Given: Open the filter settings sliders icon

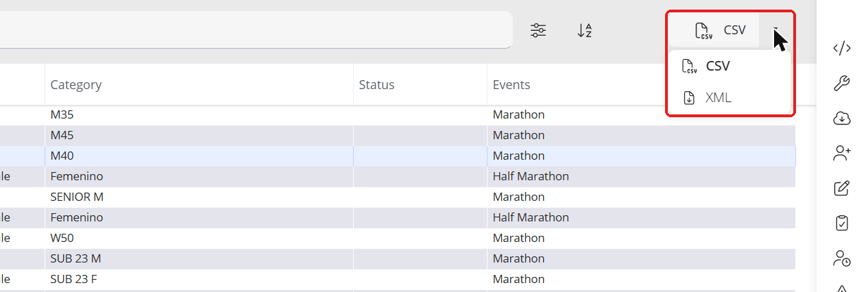Looking at the screenshot, I should 539,30.
